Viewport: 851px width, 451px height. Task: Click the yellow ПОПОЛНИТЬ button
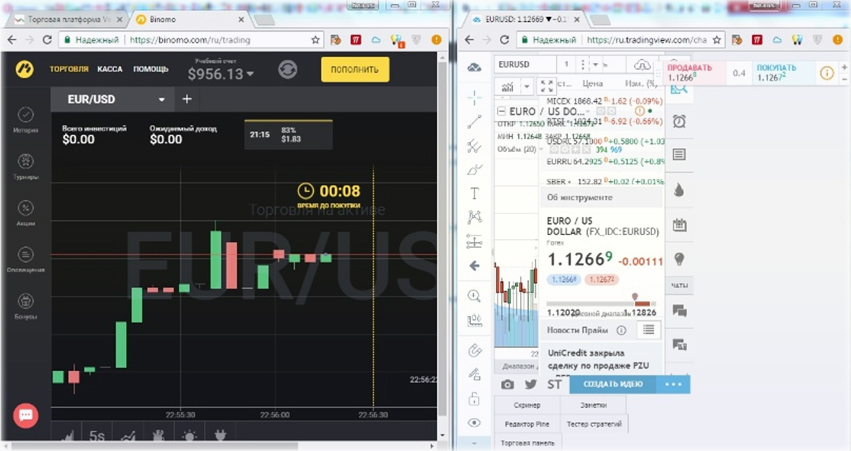click(355, 69)
